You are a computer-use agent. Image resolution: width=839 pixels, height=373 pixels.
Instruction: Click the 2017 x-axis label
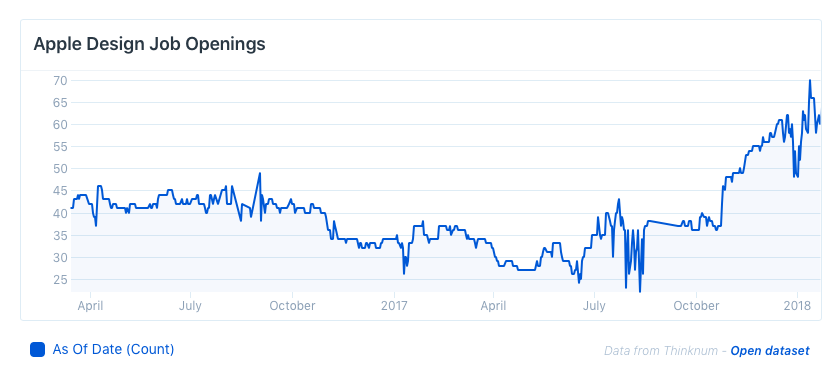pyautogui.click(x=394, y=306)
